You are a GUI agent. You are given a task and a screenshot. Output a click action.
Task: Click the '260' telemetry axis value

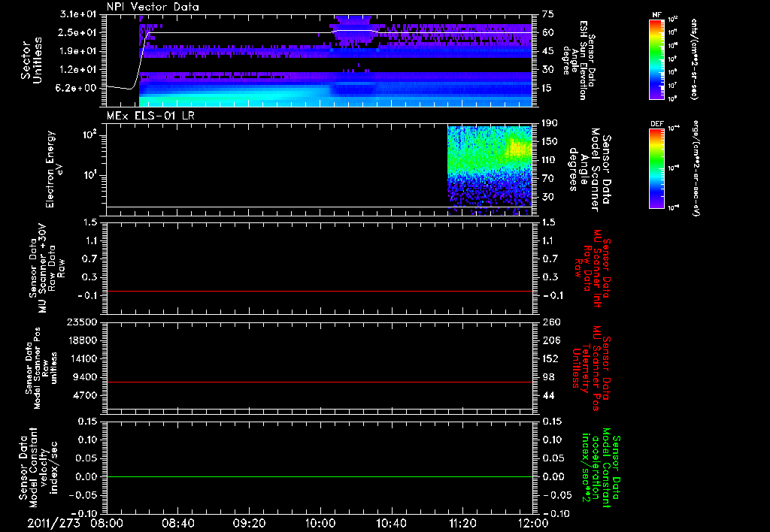[x=551, y=322]
